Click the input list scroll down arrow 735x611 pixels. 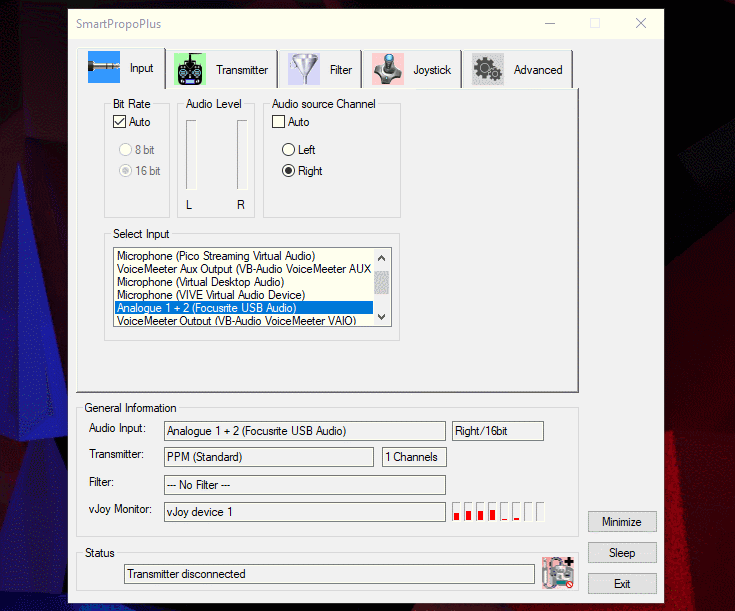[x=382, y=317]
